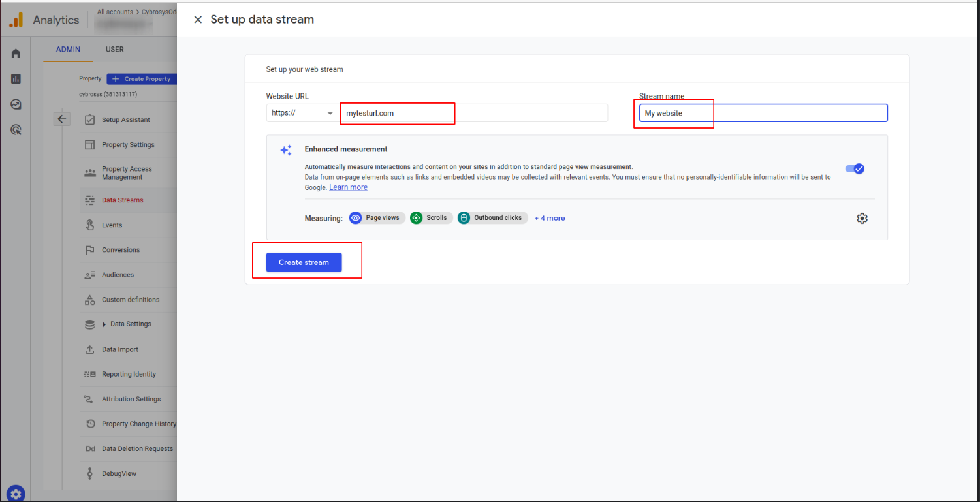Switch to the USER tab
The image size is (980, 502).
point(115,49)
